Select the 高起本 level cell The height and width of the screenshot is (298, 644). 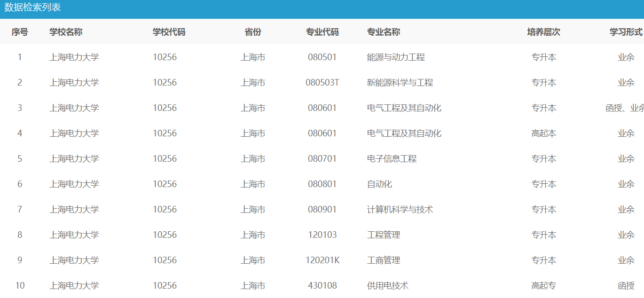(x=544, y=133)
